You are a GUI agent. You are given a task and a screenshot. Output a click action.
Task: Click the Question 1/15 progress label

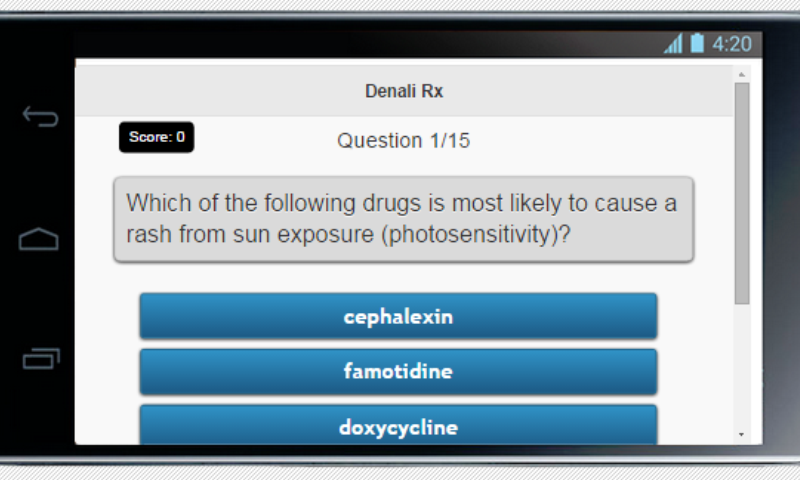403,140
